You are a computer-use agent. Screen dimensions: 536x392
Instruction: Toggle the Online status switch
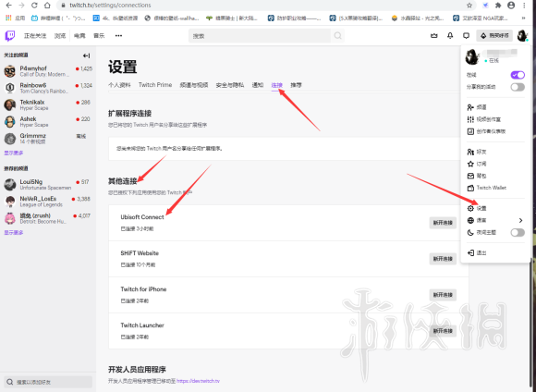[518, 75]
